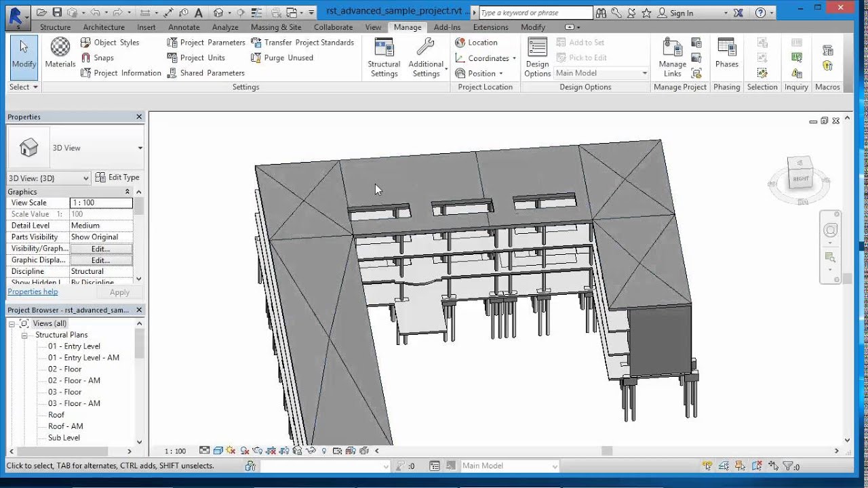
Task: Expand the Select panel dropdown
Action: (24, 87)
